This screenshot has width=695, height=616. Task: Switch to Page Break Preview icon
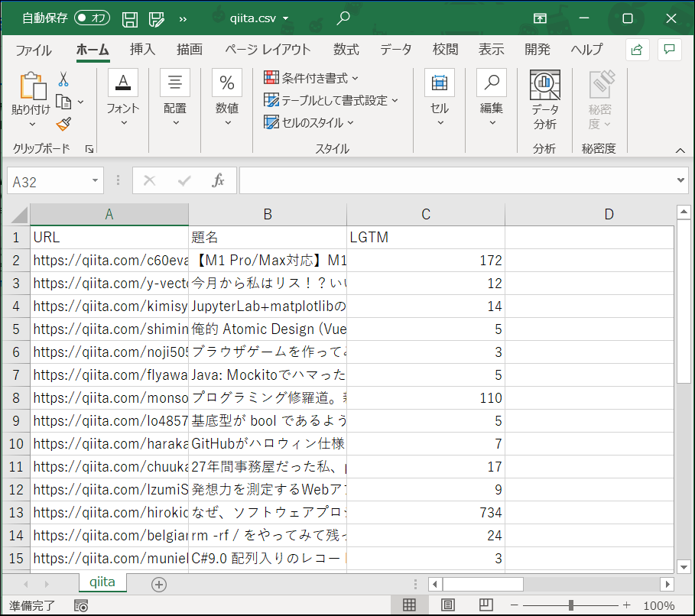(486, 605)
